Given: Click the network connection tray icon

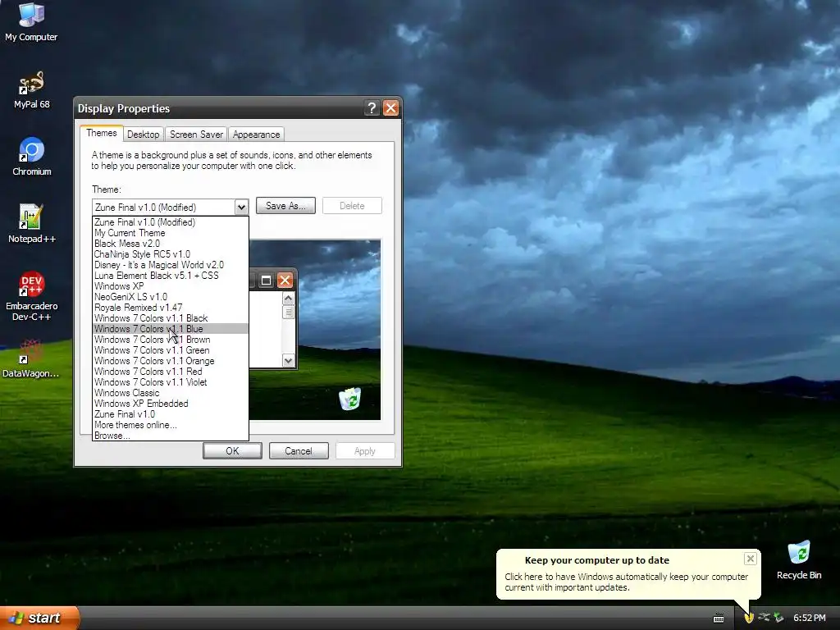Looking at the screenshot, I should click(x=764, y=618).
